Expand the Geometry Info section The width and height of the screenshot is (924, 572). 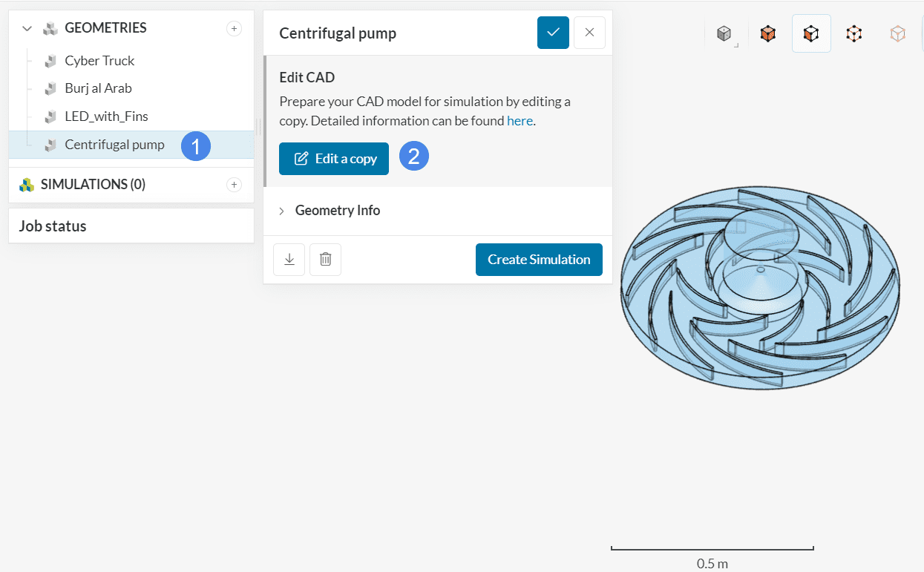(337, 211)
